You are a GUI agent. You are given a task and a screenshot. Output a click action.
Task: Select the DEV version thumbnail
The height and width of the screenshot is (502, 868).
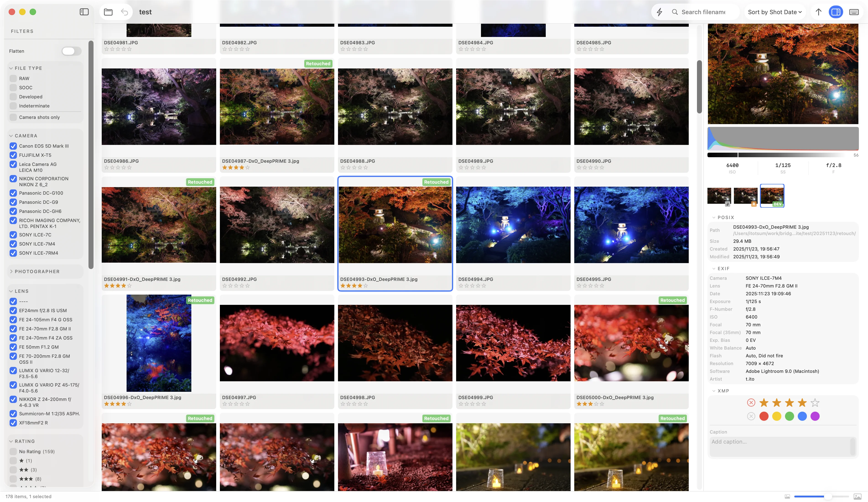pos(772,195)
